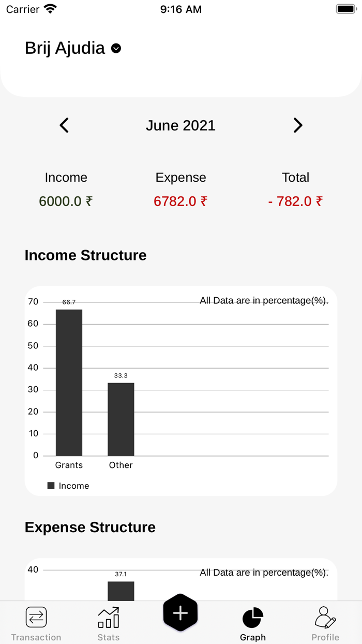Select the Grants bar in Income Structure
The width and height of the screenshot is (362, 644).
coord(69,382)
